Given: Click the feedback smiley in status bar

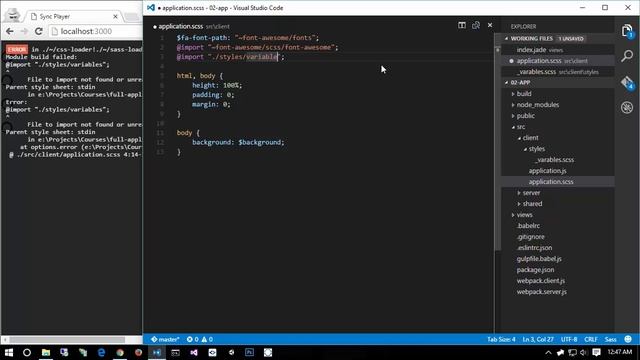Looking at the screenshot, I should point(628,339).
